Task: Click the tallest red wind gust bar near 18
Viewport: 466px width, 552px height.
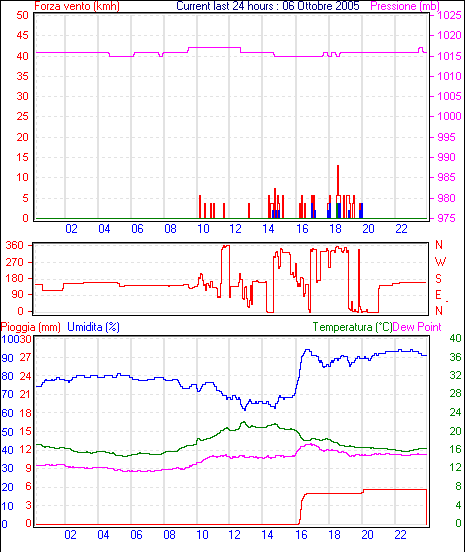Action: pos(338,180)
